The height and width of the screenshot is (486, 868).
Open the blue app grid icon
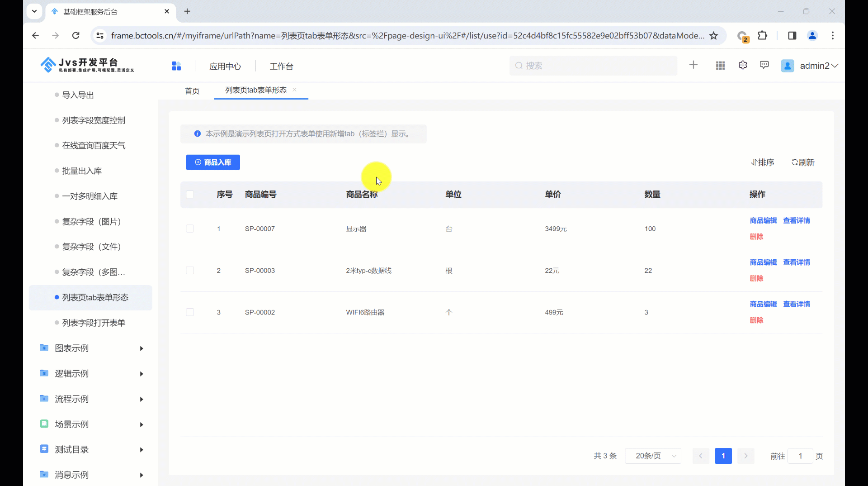click(176, 66)
